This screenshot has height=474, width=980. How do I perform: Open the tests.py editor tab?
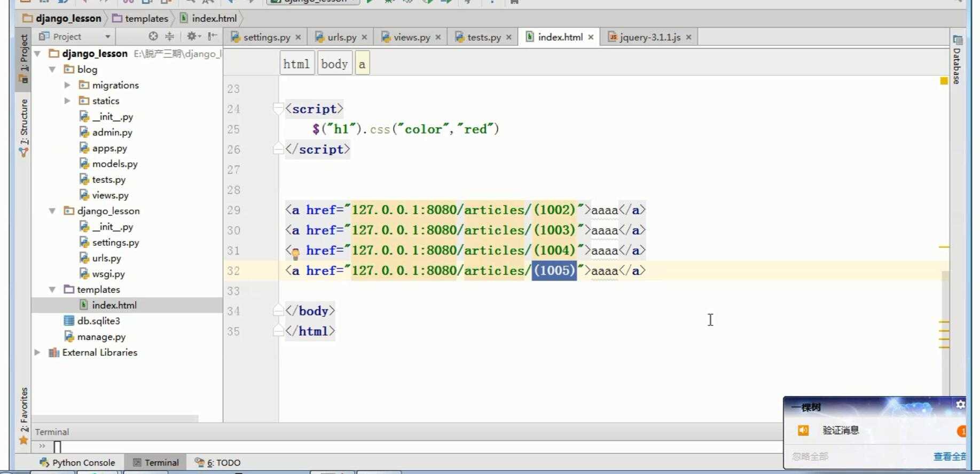tap(483, 37)
